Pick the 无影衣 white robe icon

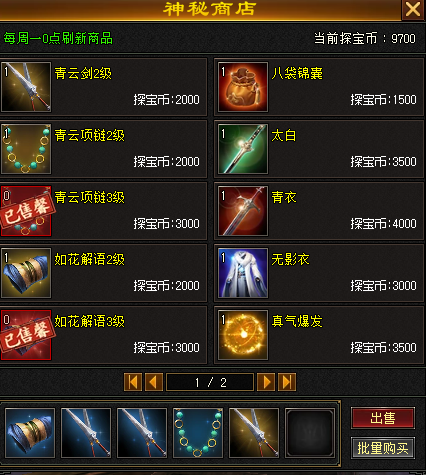tap(243, 273)
